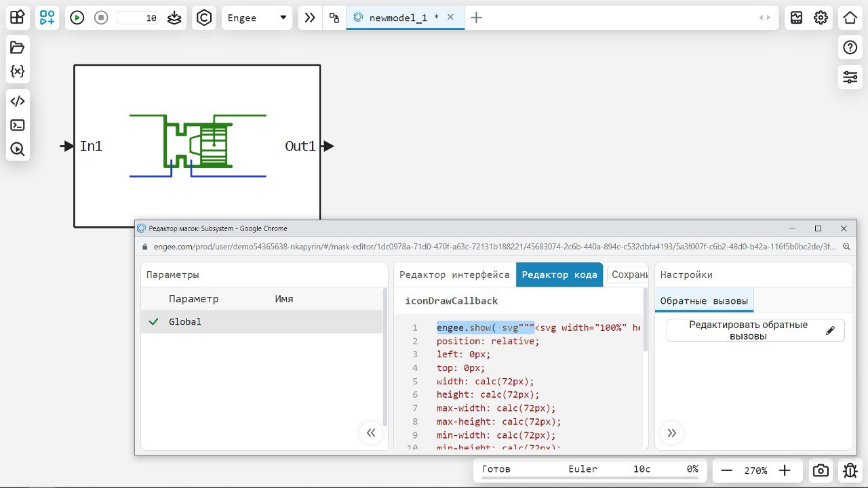Image resolution: width=868 pixels, height=488 pixels.
Task: Open the Engee target dropdown
Action: pos(258,18)
